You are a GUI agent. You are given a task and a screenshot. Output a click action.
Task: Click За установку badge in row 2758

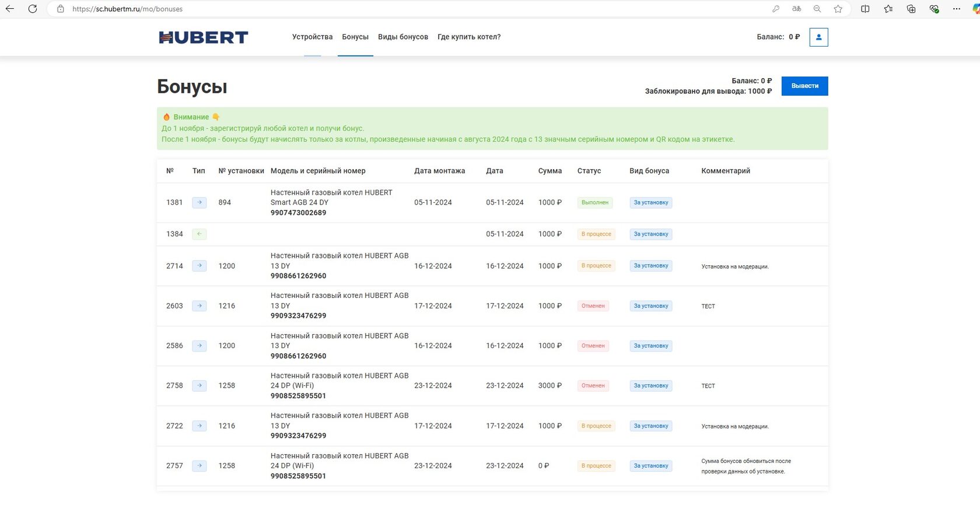click(x=651, y=385)
